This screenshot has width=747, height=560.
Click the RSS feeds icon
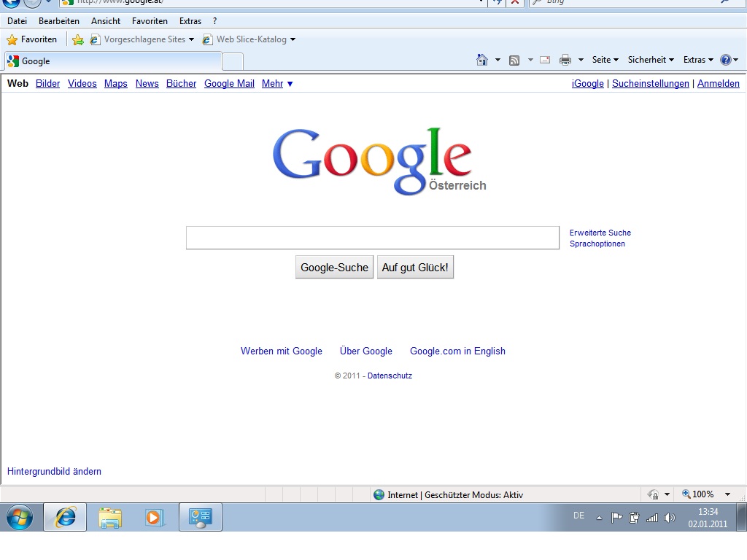click(x=514, y=61)
